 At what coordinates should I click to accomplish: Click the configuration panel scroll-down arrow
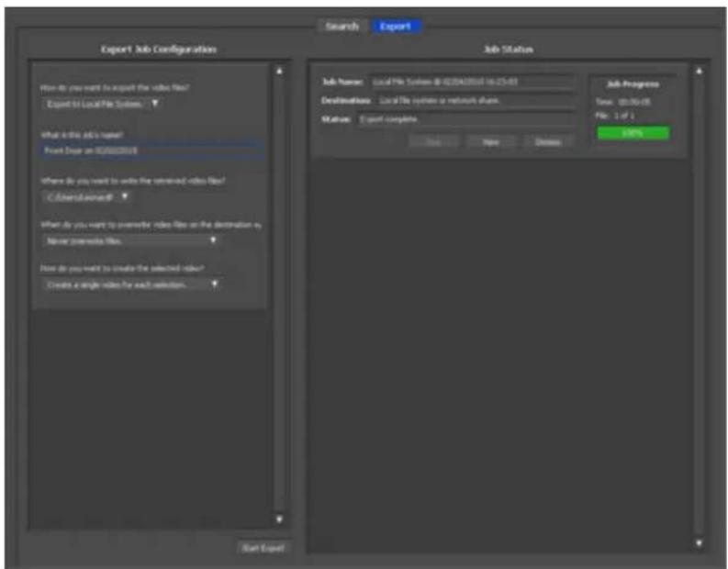tap(279, 519)
